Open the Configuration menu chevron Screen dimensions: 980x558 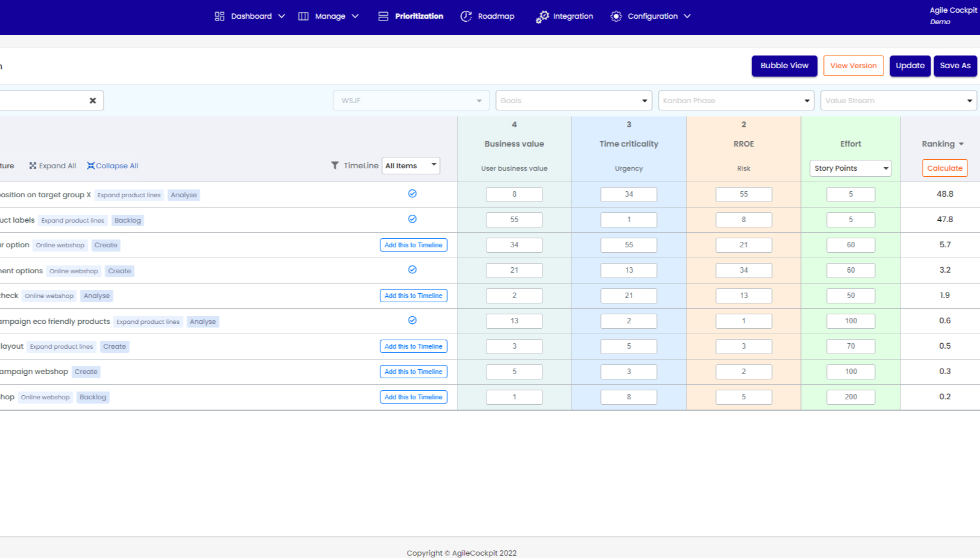click(687, 16)
